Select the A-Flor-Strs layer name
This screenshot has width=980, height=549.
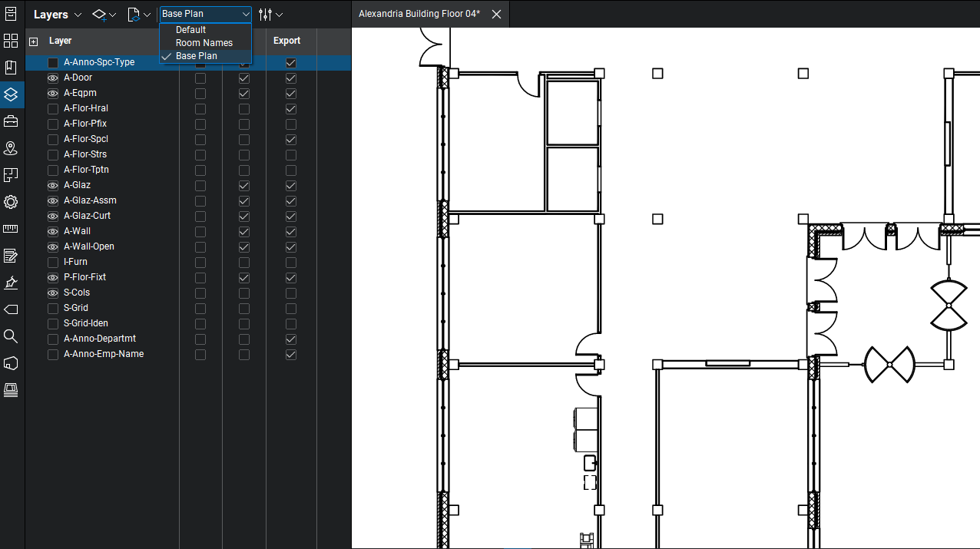85,154
